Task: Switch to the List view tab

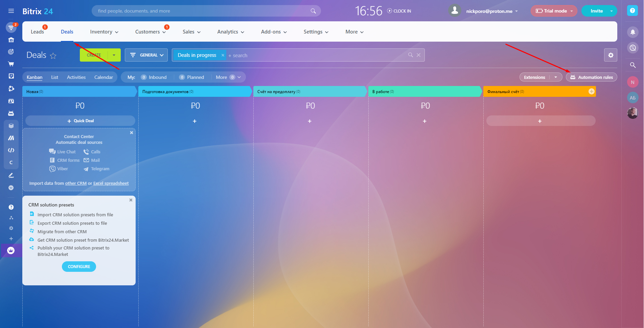Action: tap(54, 77)
